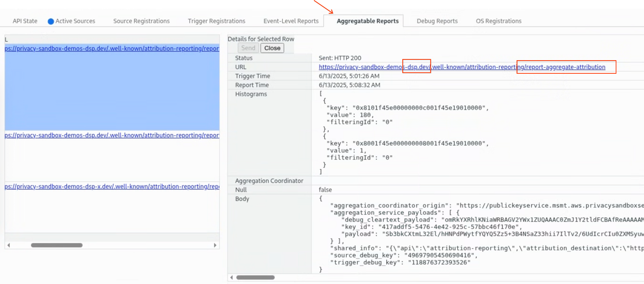Viewport: 644px width, 284px height.
Task: Open the dsp-x.dev report link
Action: coord(112,187)
